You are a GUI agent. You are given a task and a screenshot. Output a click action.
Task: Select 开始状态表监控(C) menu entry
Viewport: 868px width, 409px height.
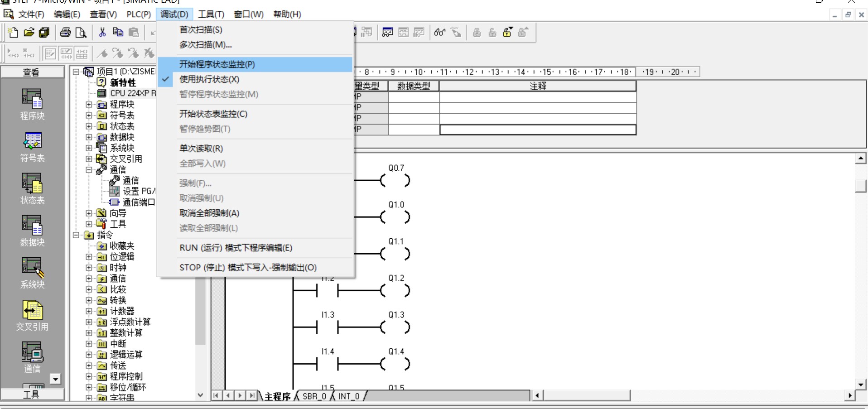(255, 114)
